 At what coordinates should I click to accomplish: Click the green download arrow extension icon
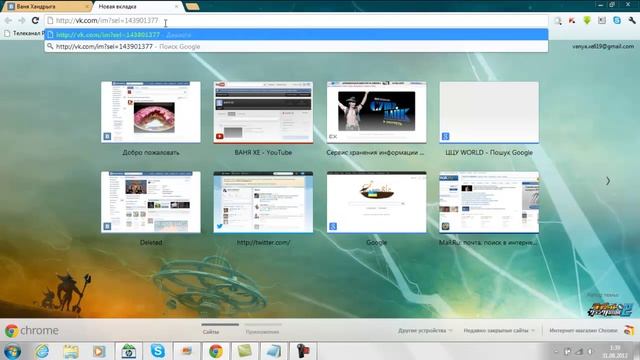click(587, 20)
